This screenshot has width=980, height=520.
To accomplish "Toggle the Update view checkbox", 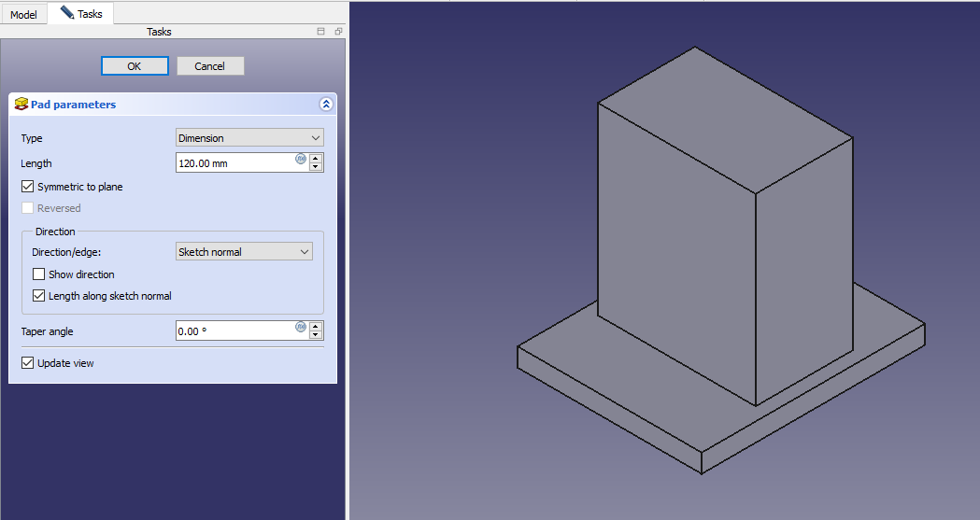I will pyautogui.click(x=28, y=363).
